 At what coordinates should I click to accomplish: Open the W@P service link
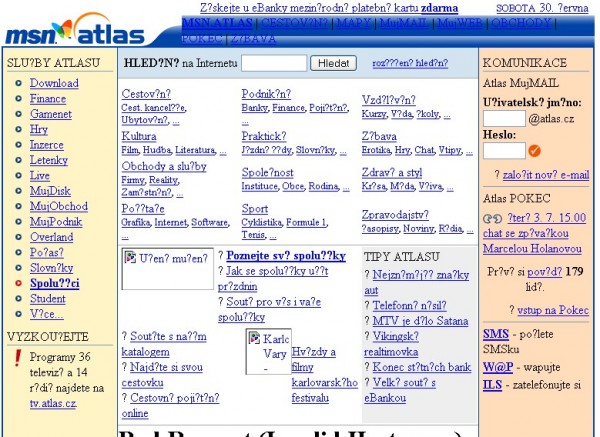498,367
